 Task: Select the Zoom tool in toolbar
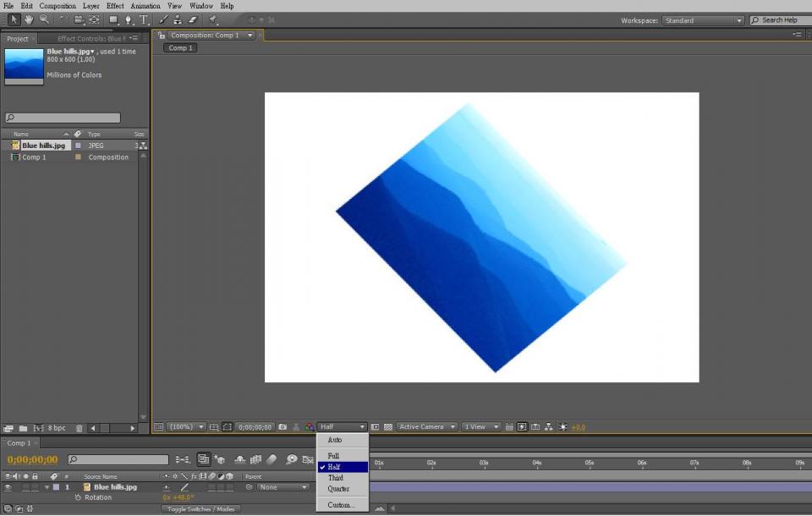[x=43, y=19]
